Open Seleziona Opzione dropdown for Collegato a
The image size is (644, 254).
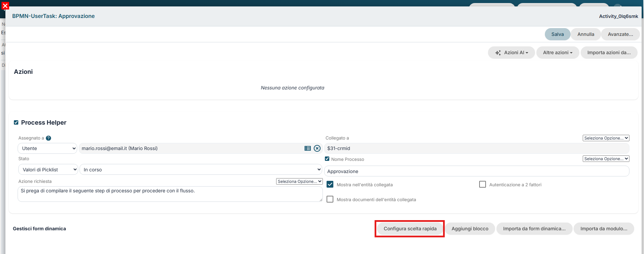tap(606, 138)
